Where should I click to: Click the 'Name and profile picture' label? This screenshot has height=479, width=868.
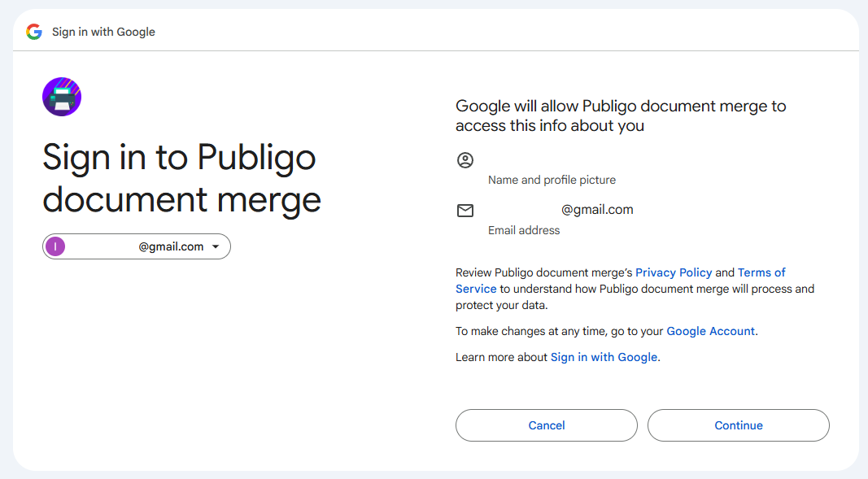coord(552,180)
